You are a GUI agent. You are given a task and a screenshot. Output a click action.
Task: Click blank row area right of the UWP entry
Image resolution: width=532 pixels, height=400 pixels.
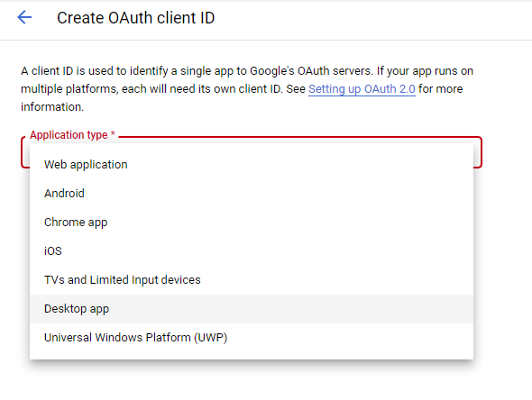coord(350,338)
